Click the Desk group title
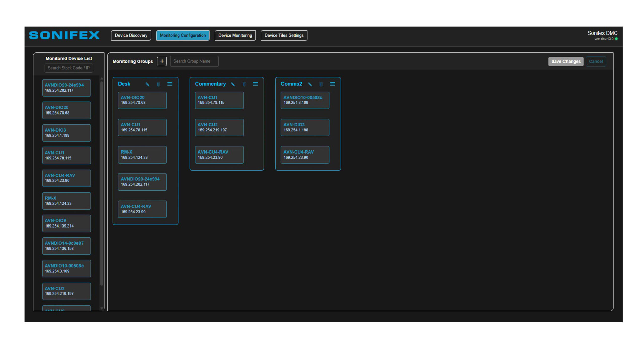644x341 pixels. coord(124,84)
